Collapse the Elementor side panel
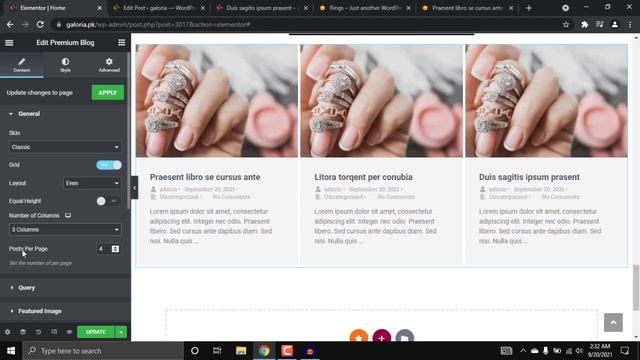The height and width of the screenshot is (360, 640). click(134, 188)
